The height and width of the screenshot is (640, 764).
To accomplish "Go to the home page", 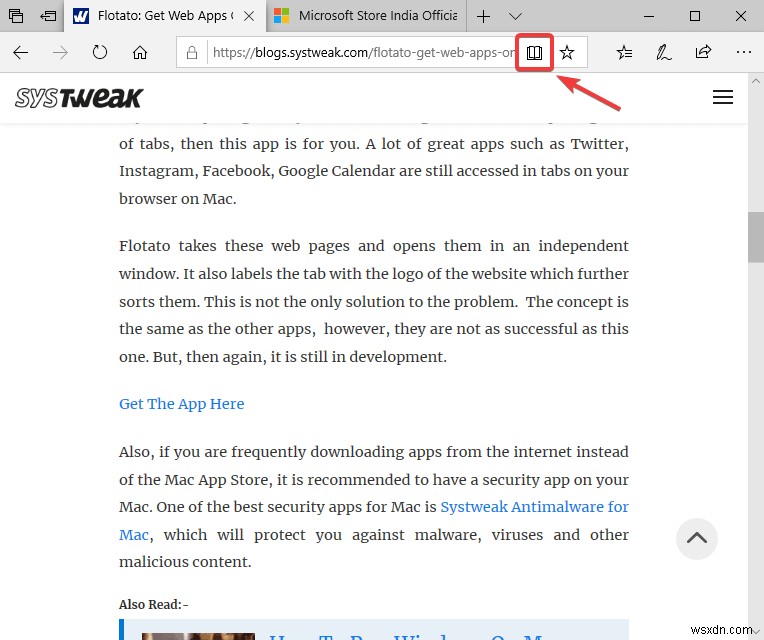I will (140, 52).
